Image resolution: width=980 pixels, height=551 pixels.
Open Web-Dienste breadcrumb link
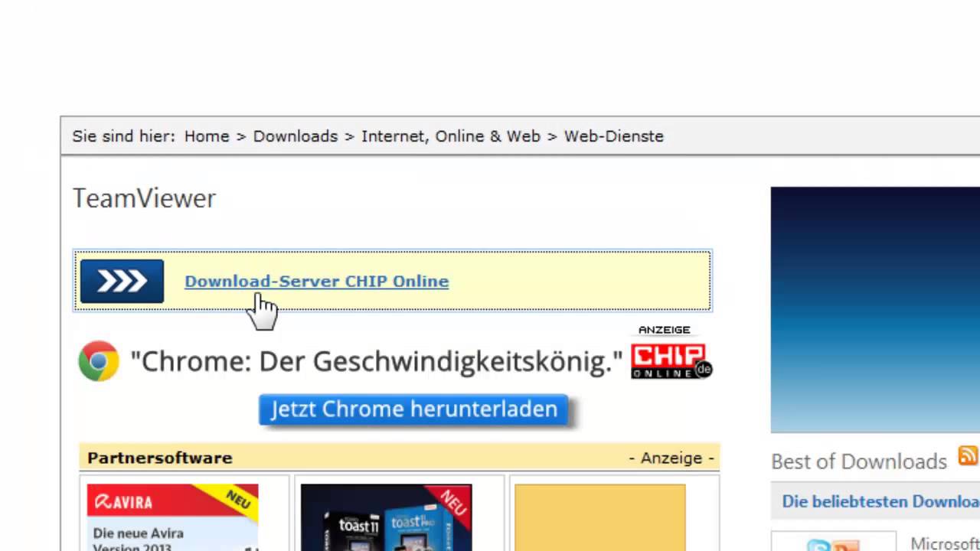tap(614, 136)
